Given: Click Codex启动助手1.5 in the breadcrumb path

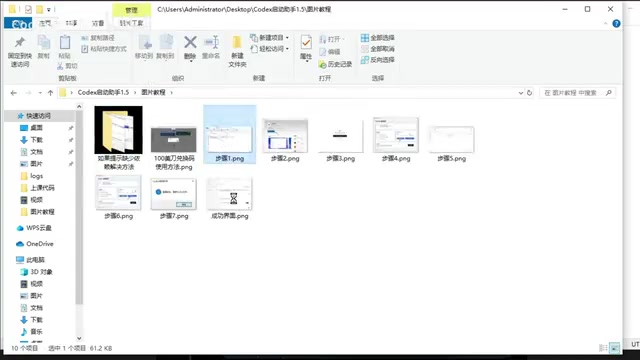Looking at the screenshot, I should point(103,93).
